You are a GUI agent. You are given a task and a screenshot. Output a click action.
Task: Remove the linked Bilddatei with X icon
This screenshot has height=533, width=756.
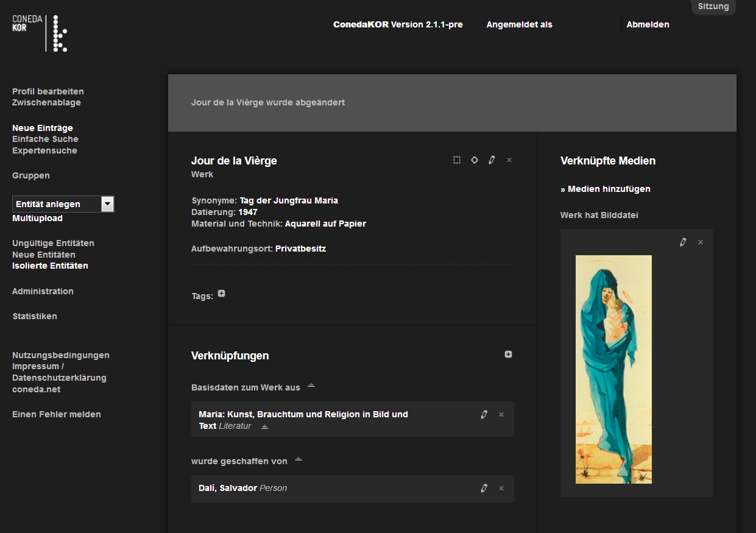[x=701, y=242]
